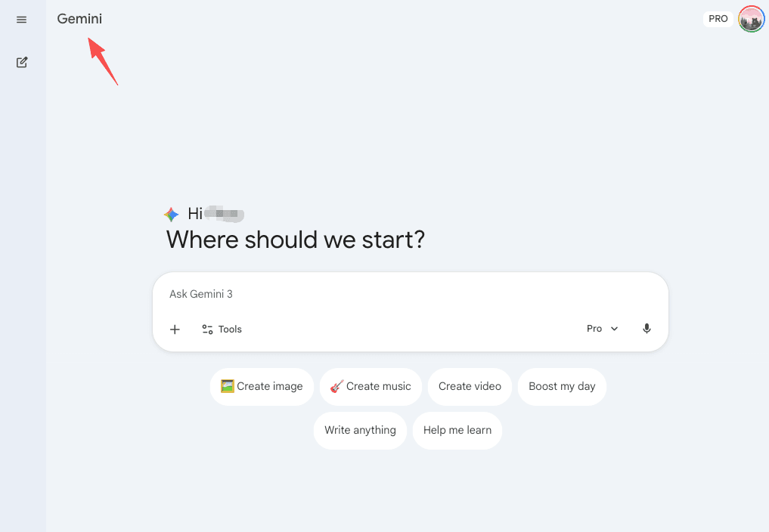This screenshot has width=769, height=532.
Task: Focus the Ask Gemini 3 prompt field
Action: pyautogui.click(x=378, y=294)
